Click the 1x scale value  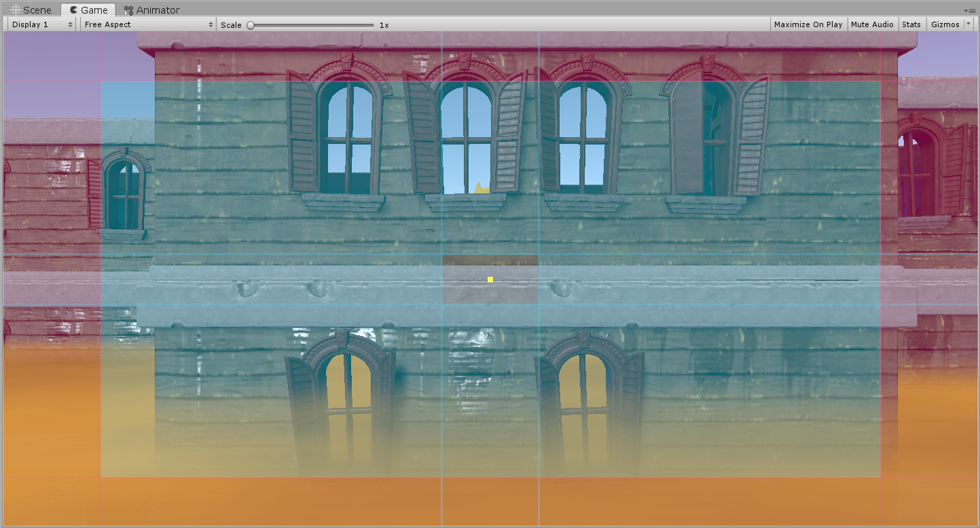pos(384,25)
